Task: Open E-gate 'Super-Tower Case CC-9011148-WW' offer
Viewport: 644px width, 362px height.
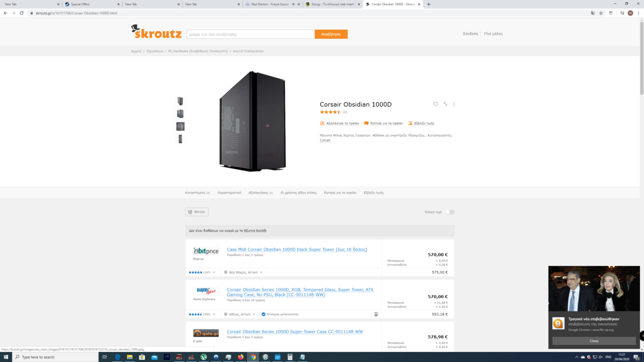Action: tap(295, 332)
